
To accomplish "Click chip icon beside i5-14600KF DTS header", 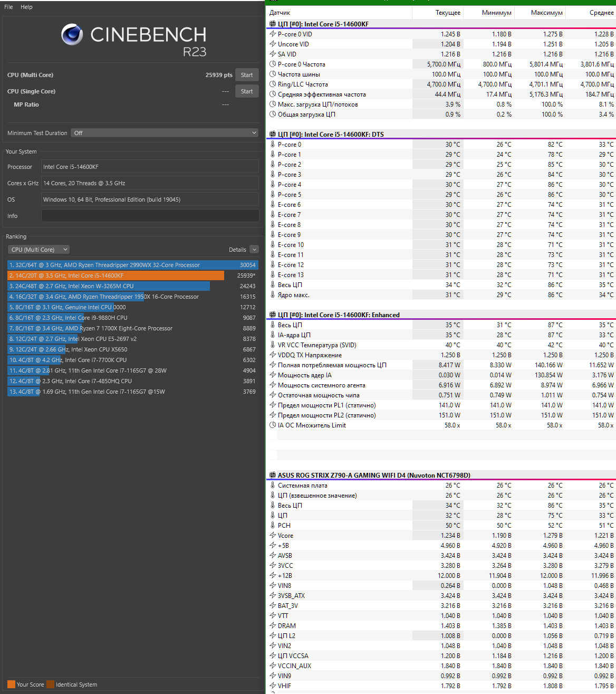I will click(x=273, y=134).
